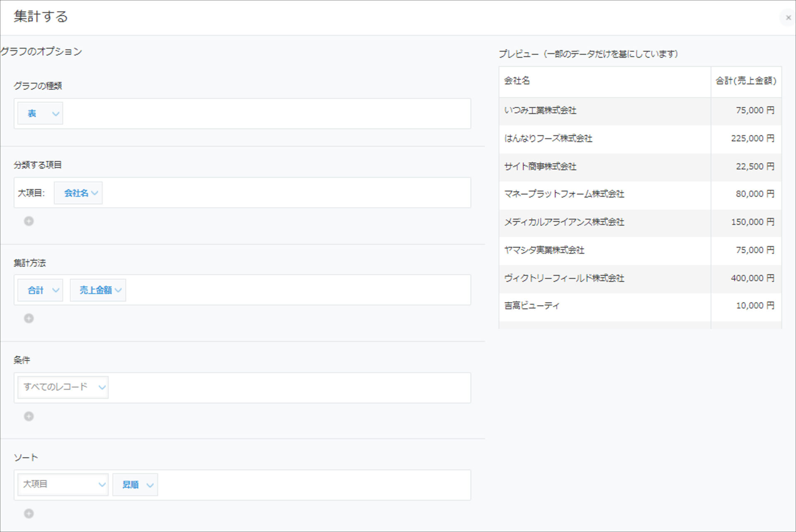This screenshot has width=796, height=532.
Task: Click the 集計する dialog title
Action: (x=41, y=17)
